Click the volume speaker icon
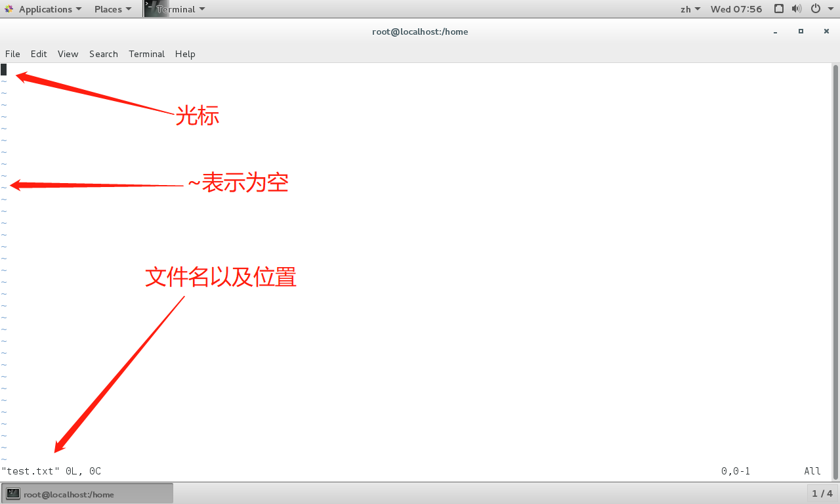This screenshot has width=840, height=504. [x=797, y=9]
